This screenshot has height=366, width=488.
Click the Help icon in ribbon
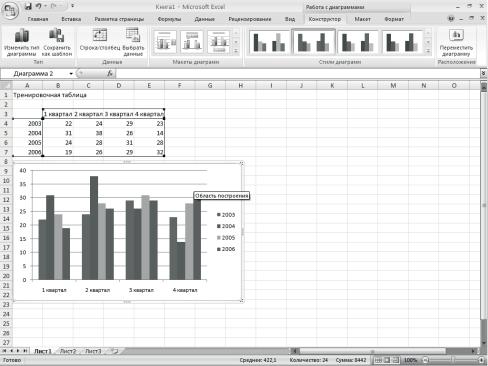[x=451, y=19]
